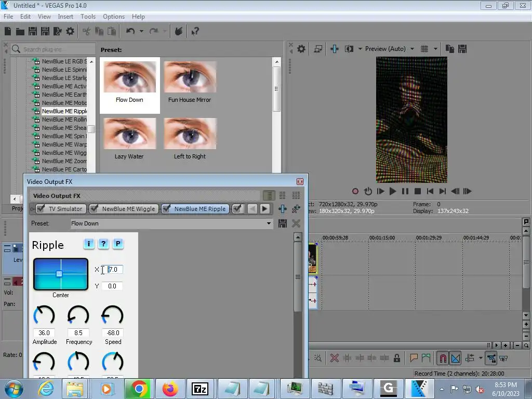Click the split screen view icon
Viewport: 532px width, 399px height.
(x=349, y=49)
